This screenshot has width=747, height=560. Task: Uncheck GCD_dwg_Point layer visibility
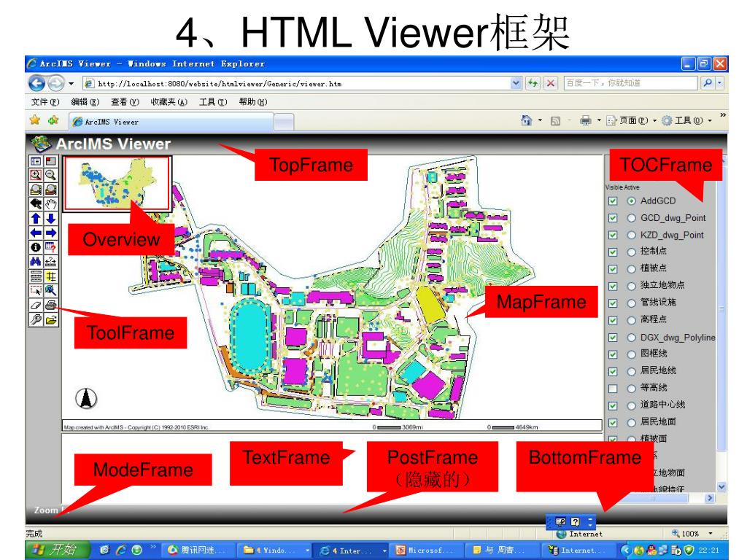coord(613,218)
